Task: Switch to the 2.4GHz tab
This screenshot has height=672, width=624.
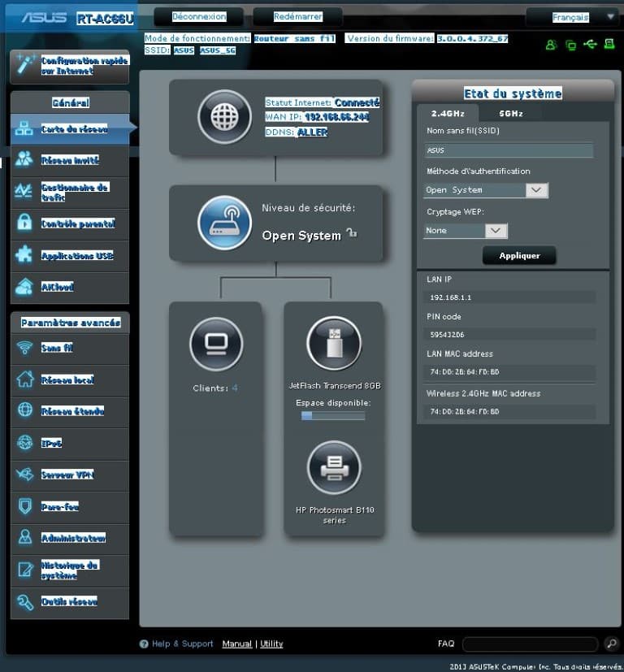Action: tap(448, 114)
